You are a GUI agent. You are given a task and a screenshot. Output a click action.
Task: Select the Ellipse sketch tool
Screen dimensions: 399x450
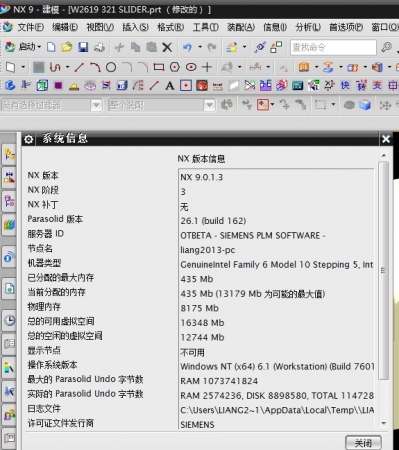tap(191, 67)
